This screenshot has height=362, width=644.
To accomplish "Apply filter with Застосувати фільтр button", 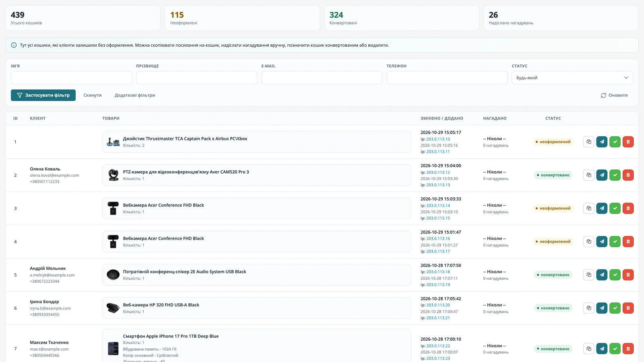I will pos(43,95).
